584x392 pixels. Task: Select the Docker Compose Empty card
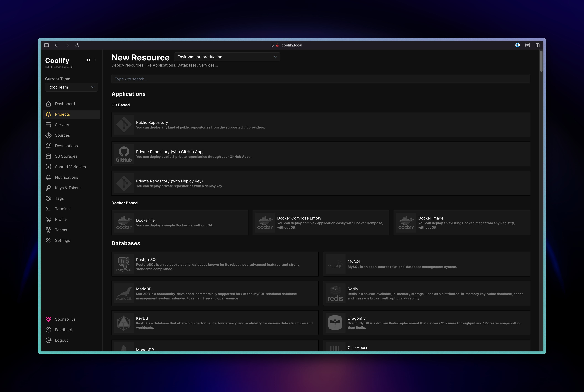coord(321,222)
